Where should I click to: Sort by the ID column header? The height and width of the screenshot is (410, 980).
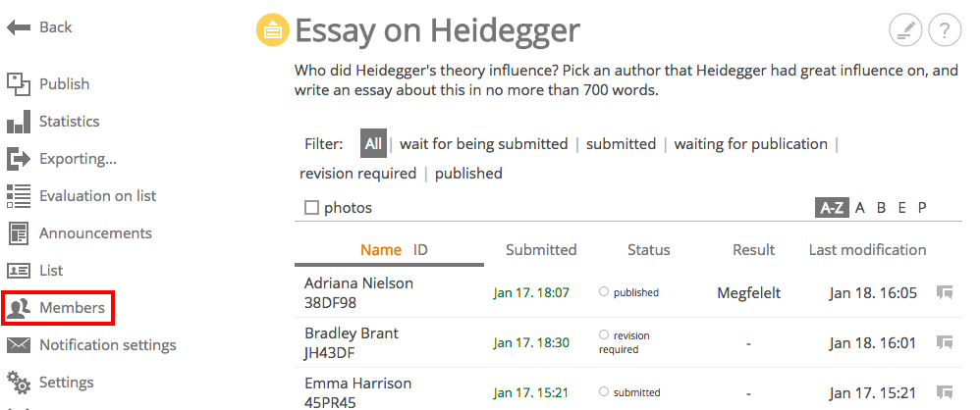(420, 250)
